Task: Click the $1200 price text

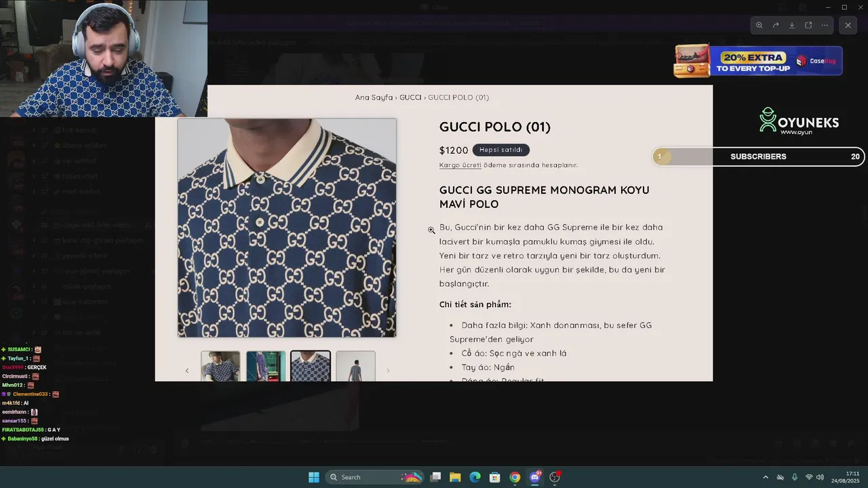Action: (x=454, y=150)
